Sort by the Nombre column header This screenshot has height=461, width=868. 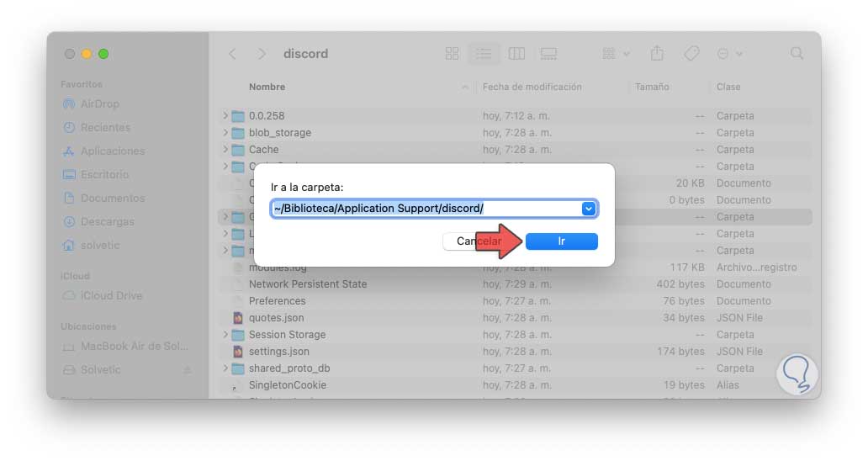(267, 87)
